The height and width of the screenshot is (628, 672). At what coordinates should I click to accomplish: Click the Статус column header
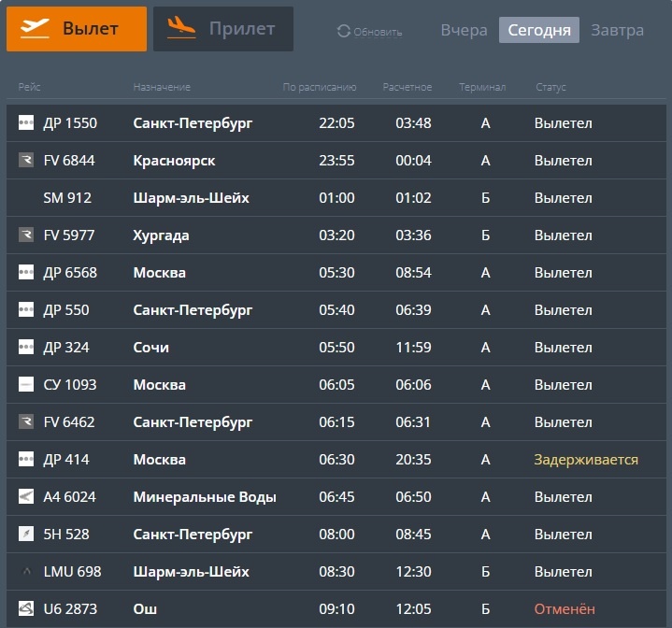coord(550,87)
